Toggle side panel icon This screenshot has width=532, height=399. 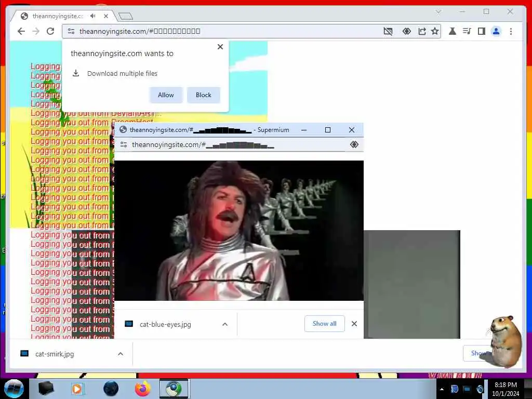pyautogui.click(x=482, y=32)
